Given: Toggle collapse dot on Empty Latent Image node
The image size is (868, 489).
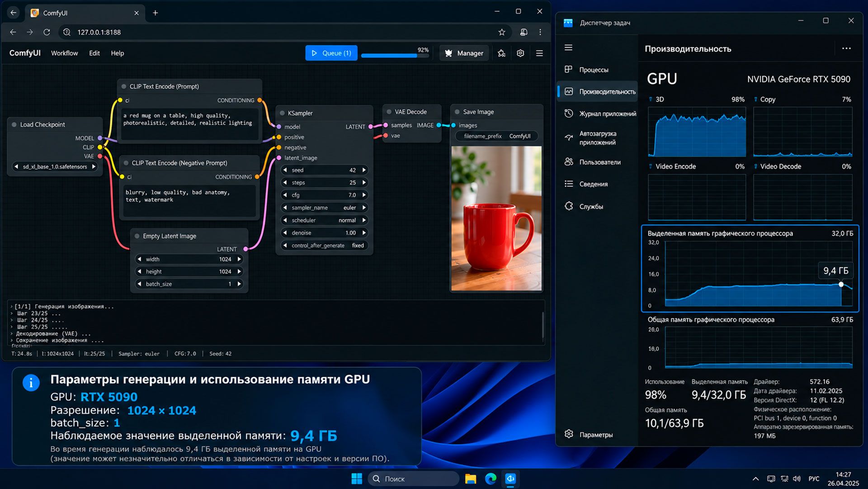Looking at the screenshot, I should [x=137, y=236].
